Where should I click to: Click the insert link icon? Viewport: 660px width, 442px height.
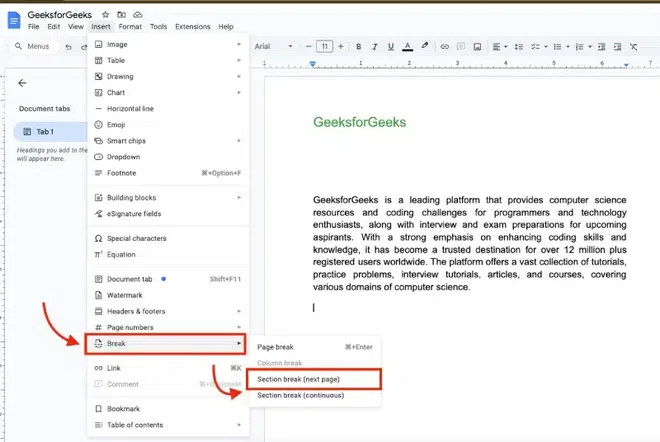(444, 47)
